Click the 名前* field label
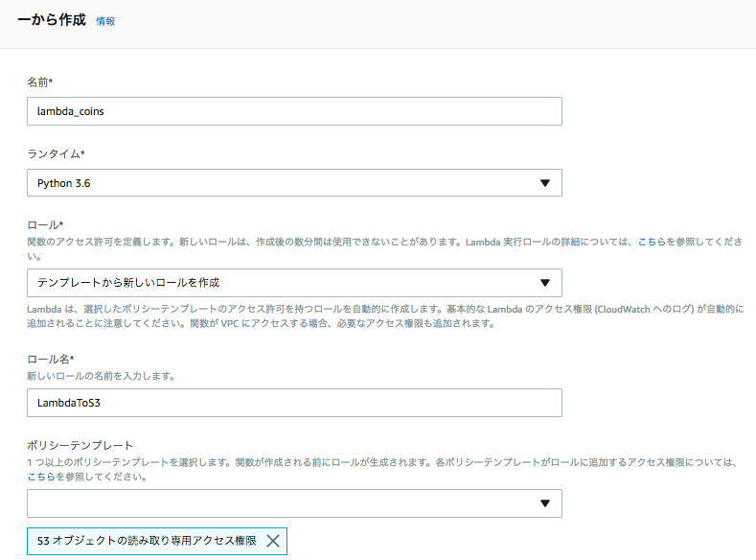The width and height of the screenshot is (756, 560). 39,82
